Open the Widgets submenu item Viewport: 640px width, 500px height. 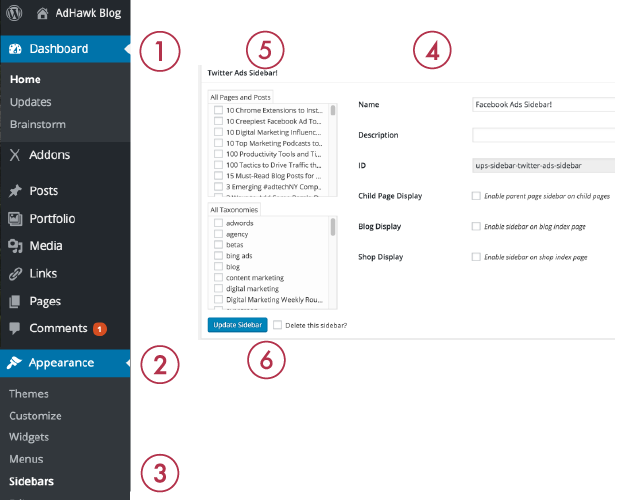[29, 437]
